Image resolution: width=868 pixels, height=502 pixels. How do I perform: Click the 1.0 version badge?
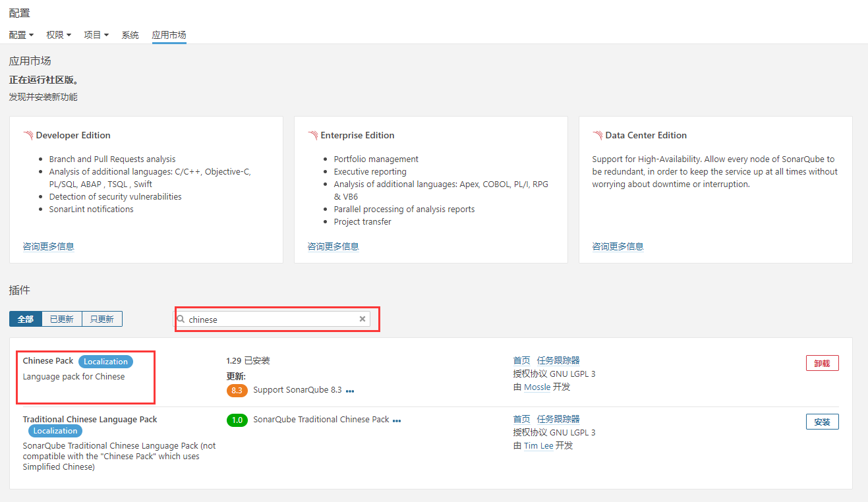(237, 420)
